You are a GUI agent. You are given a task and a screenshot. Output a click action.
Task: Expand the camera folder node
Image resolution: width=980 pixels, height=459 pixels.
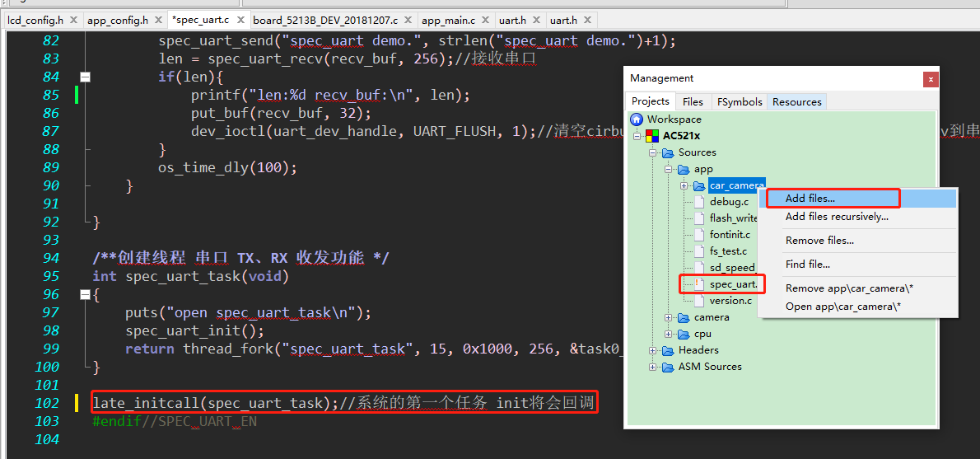668,317
